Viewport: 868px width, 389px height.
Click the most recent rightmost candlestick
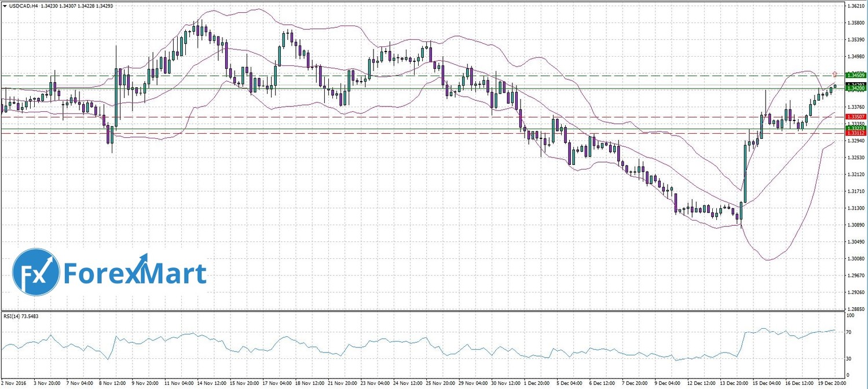click(835, 86)
